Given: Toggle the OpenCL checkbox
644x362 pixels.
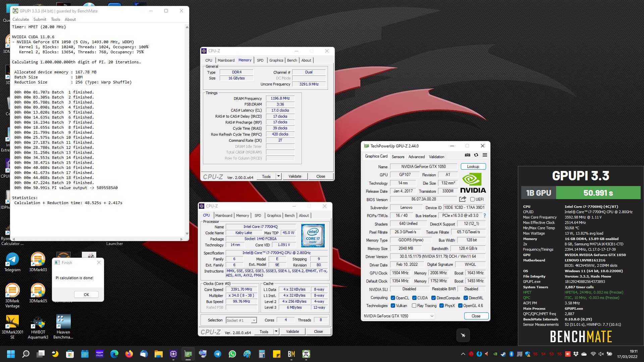Looking at the screenshot, I should tap(393, 298).
